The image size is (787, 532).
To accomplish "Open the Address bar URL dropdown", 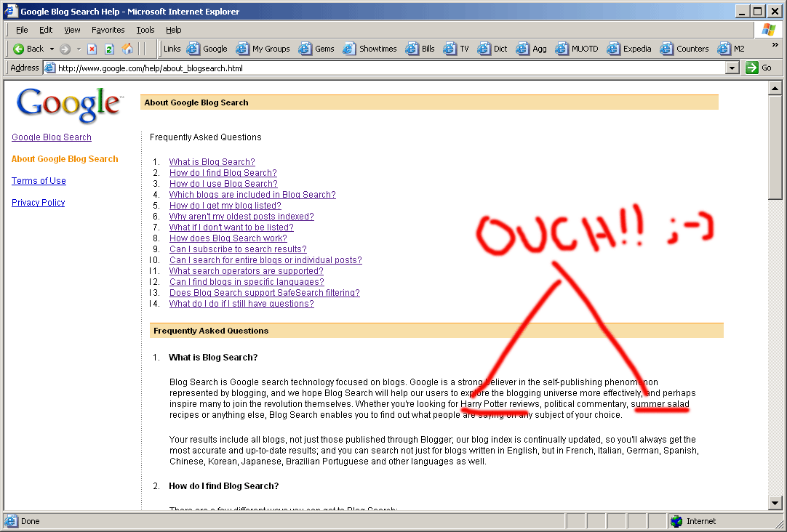I will pyautogui.click(x=732, y=68).
